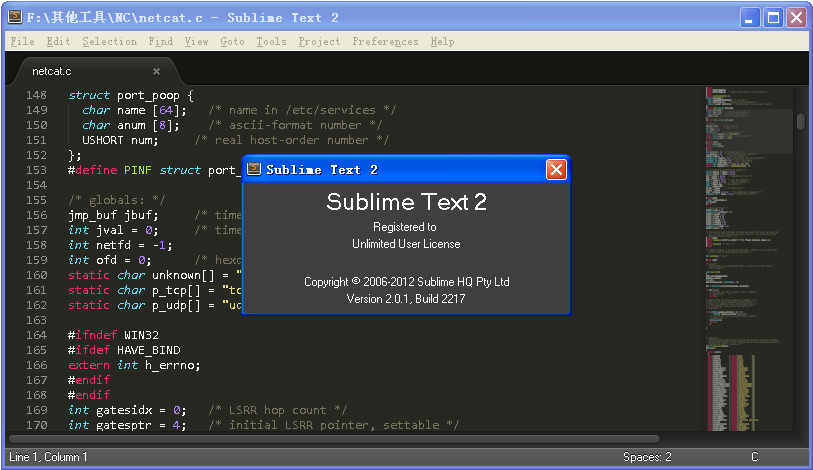Screen dimensions: 813x470
Task: Click the 'char anum [8];' code line
Action: (x=131, y=126)
